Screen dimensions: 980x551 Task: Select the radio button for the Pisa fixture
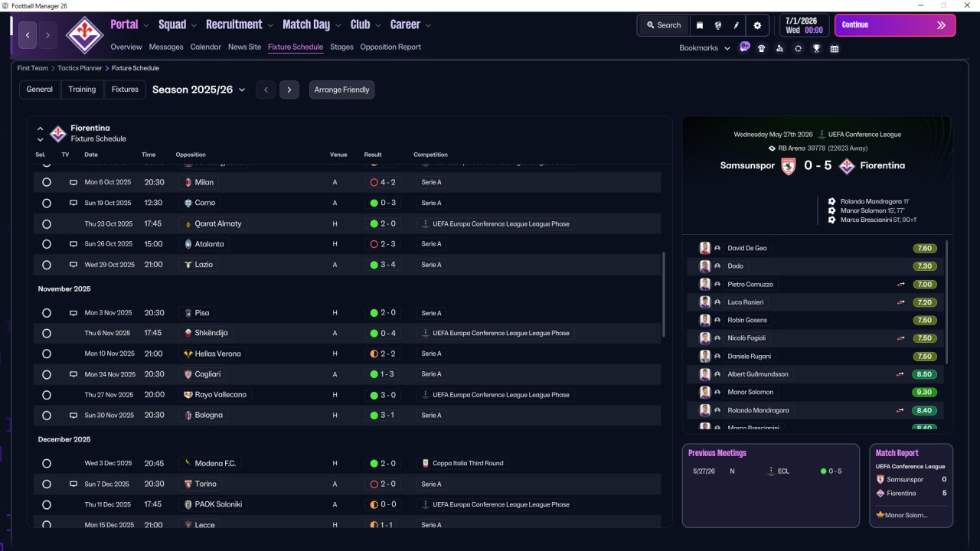pos(47,313)
